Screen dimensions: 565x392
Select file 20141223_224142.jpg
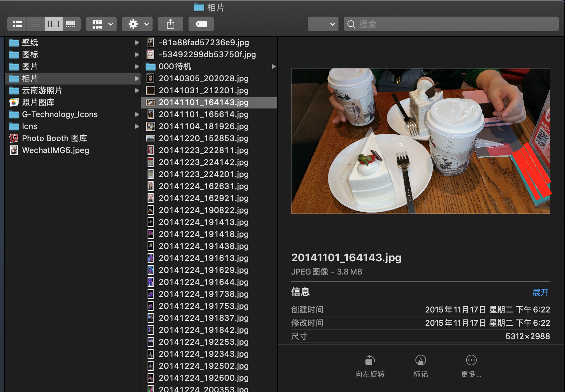[209, 162]
